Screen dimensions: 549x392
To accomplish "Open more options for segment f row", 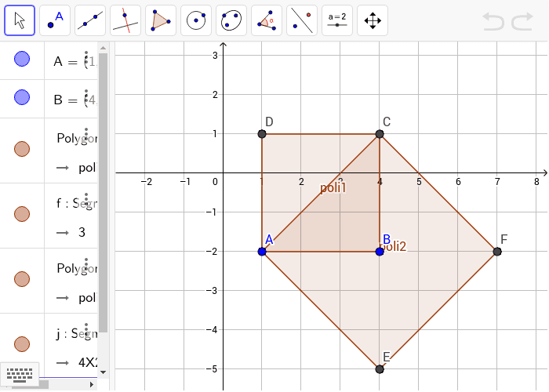I will pos(86,199).
